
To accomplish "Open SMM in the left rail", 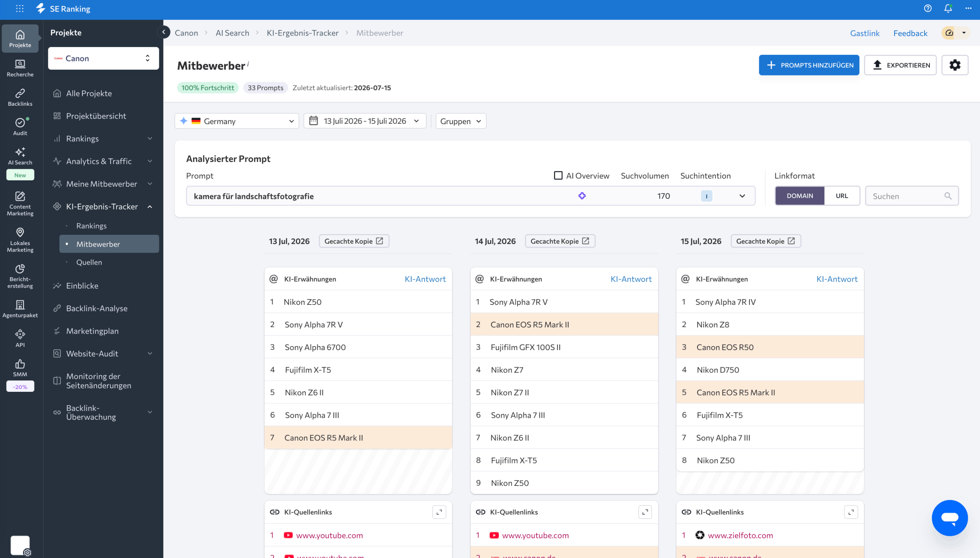I will pos(20,368).
